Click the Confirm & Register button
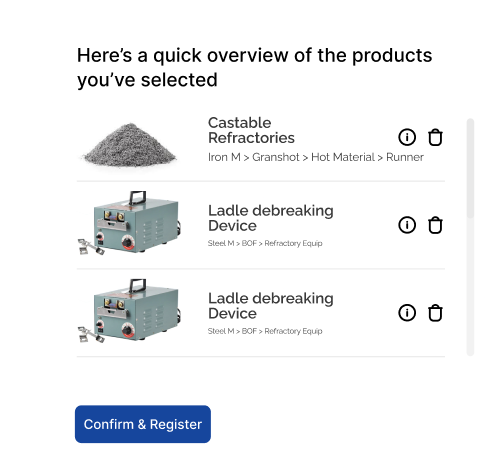 [143, 424]
